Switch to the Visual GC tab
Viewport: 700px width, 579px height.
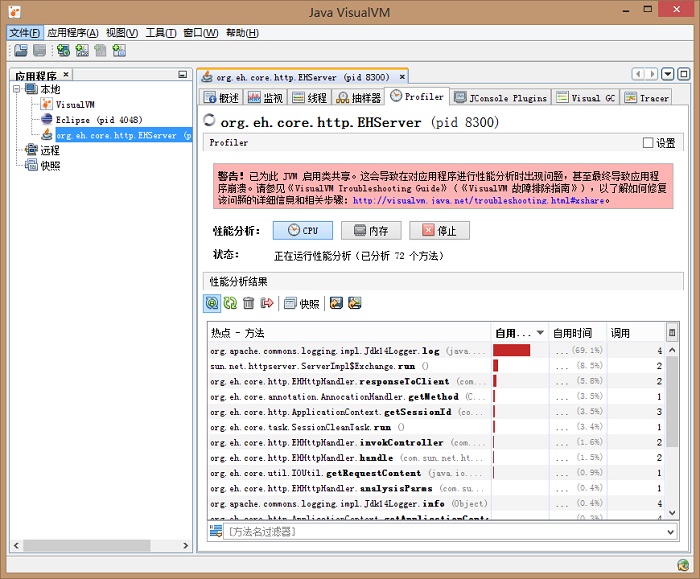click(587, 97)
